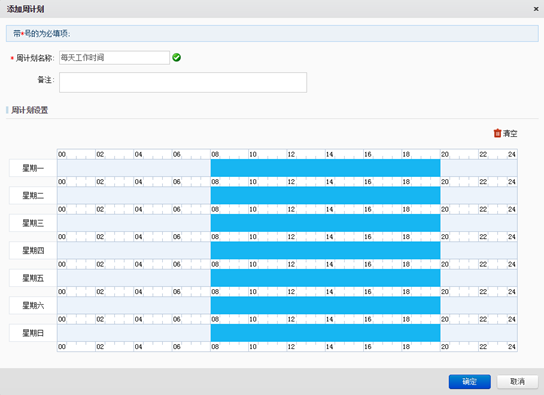Click the blue time block for 星期一
This screenshot has width=544, height=395.
click(325, 168)
